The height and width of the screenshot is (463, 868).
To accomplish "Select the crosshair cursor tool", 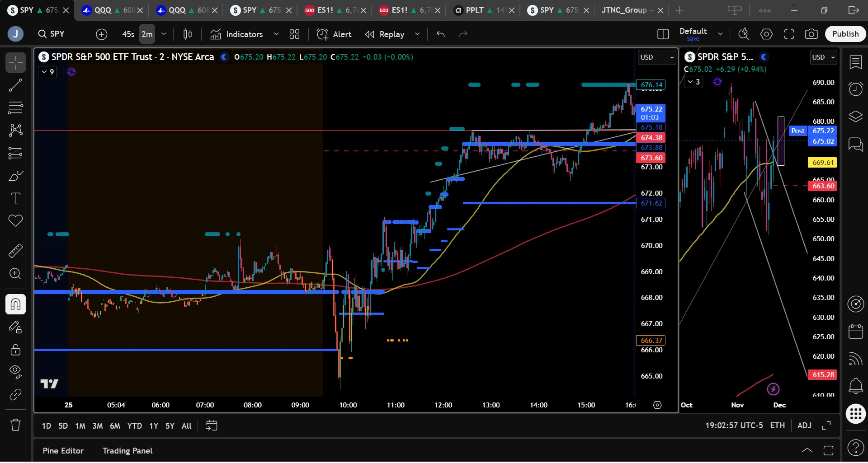I will 15,63.
